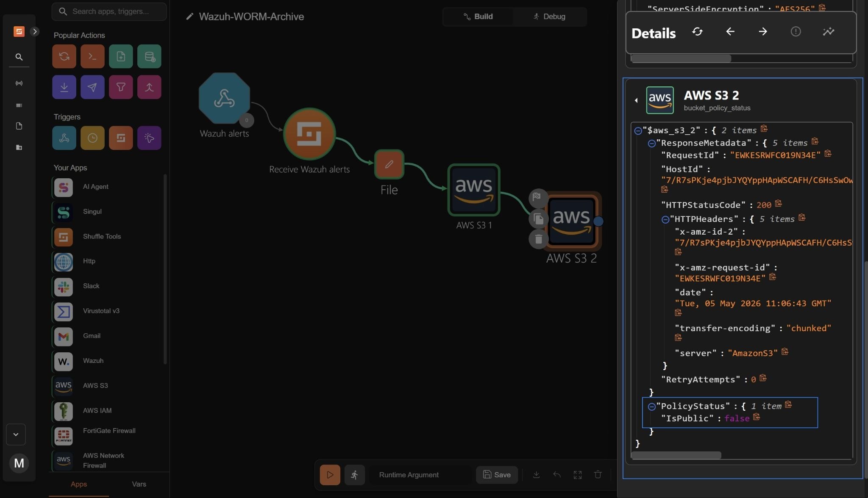
Task: Undo the last canvas change
Action: tap(557, 475)
